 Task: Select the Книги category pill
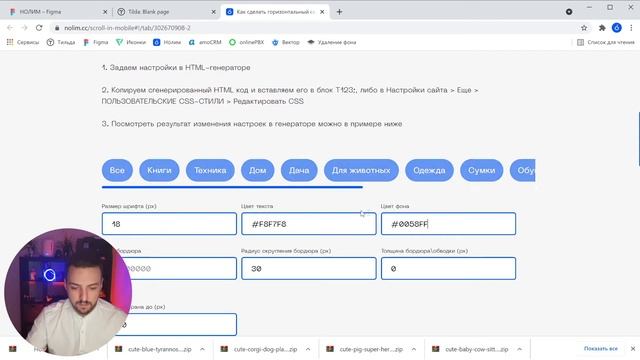point(159,170)
